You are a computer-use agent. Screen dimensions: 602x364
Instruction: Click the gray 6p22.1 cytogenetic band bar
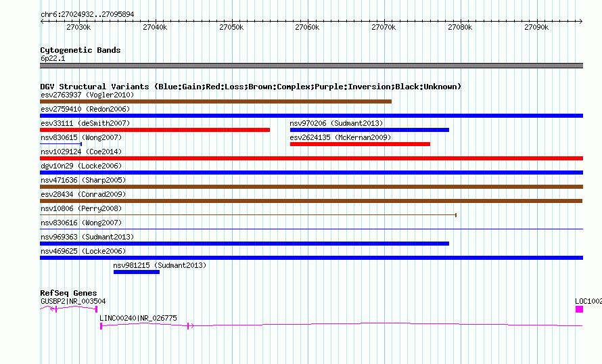(x=311, y=66)
